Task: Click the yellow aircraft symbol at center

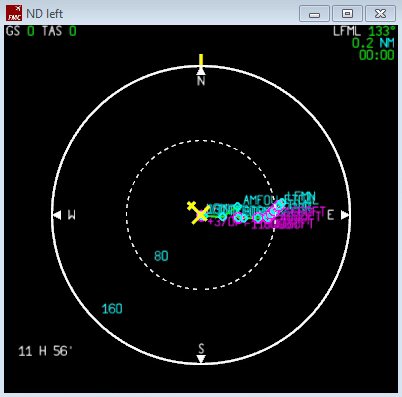Action: 199,212
